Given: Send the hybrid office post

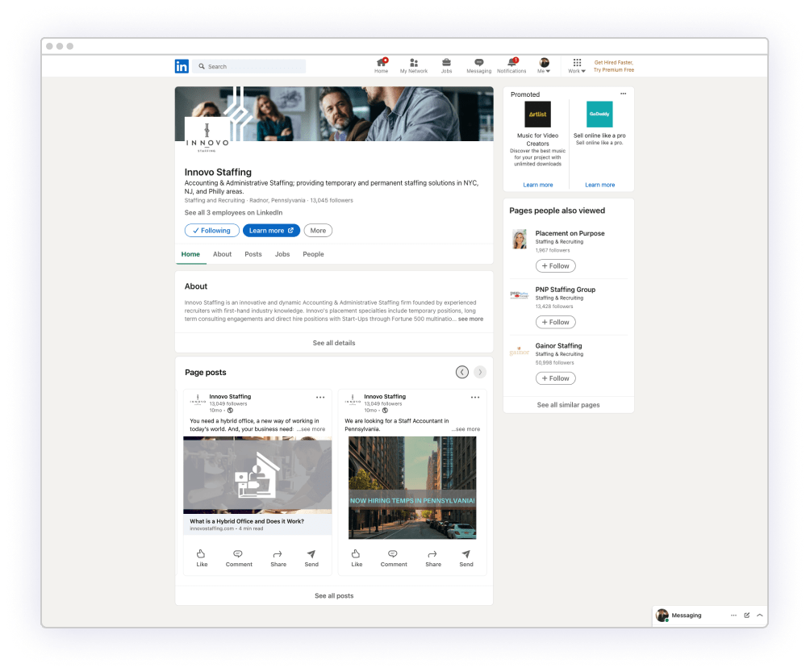Looking at the screenshot, I should point(311,557).
